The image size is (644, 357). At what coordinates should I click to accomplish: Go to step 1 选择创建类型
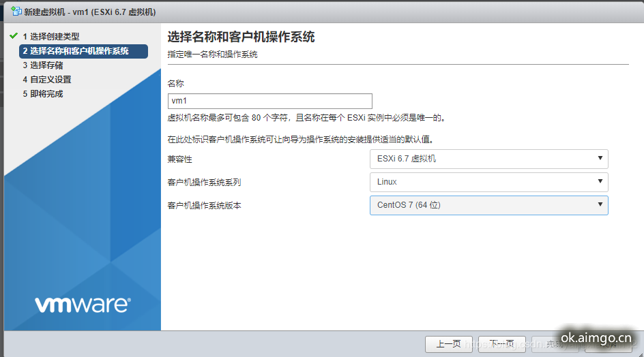pos(51,37)
